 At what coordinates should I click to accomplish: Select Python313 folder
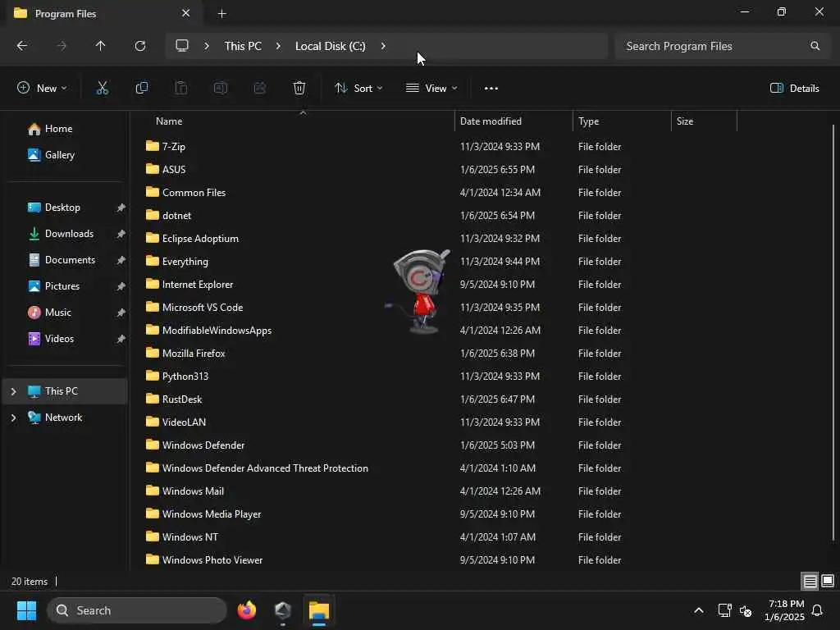[x=185, y=377]
